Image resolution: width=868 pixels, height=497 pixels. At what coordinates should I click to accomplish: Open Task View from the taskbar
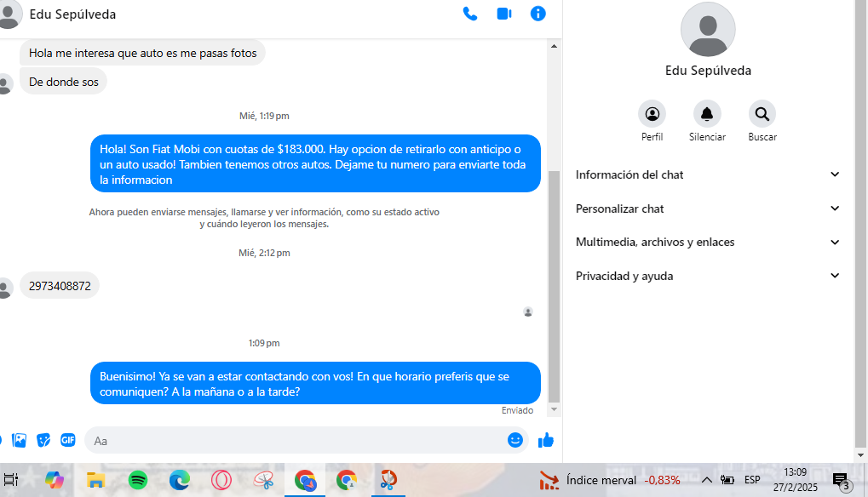coord(11,480)
